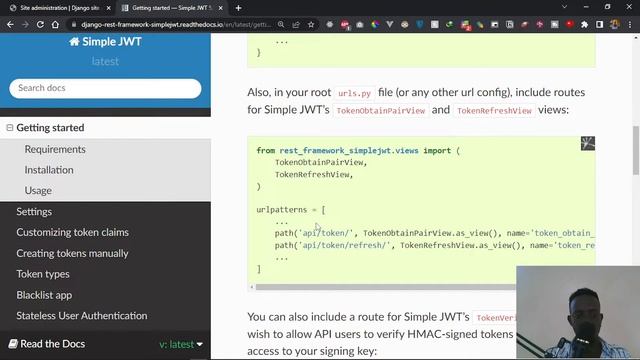Click the colorful color-wheel extension icon
640x360 pixels.
(x=375, y=24)
